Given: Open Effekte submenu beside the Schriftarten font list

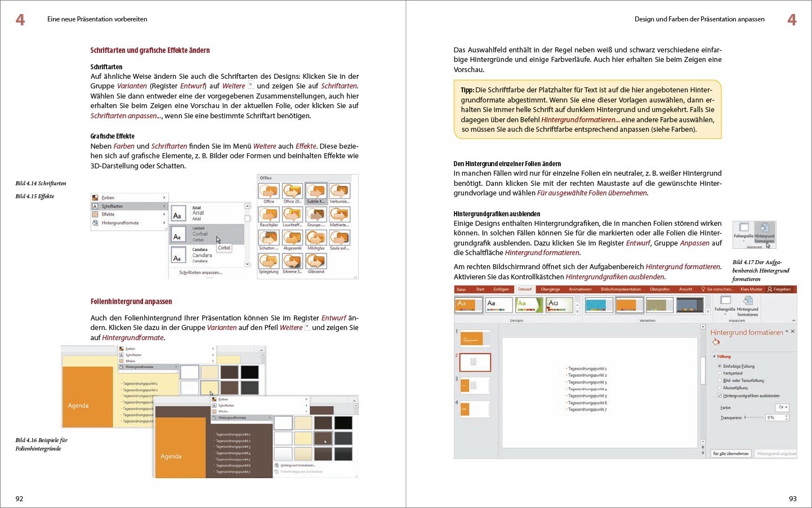Looking at the screenshot, I should [130, 215].
